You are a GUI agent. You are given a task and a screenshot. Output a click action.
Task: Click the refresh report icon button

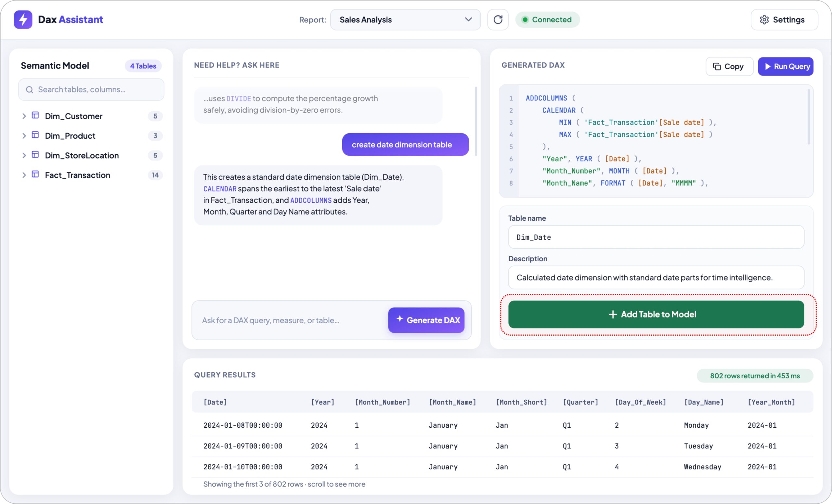tap(498, 19)
